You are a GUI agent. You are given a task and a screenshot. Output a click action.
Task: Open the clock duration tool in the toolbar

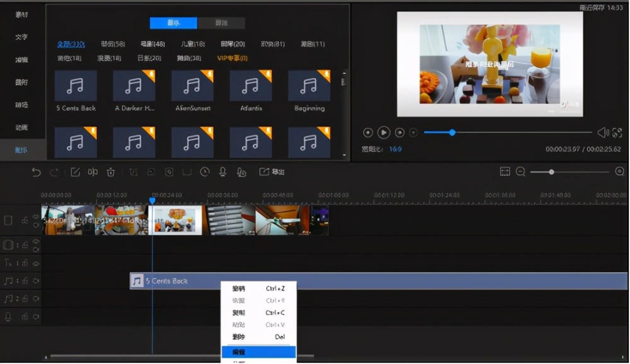(205, 172)
